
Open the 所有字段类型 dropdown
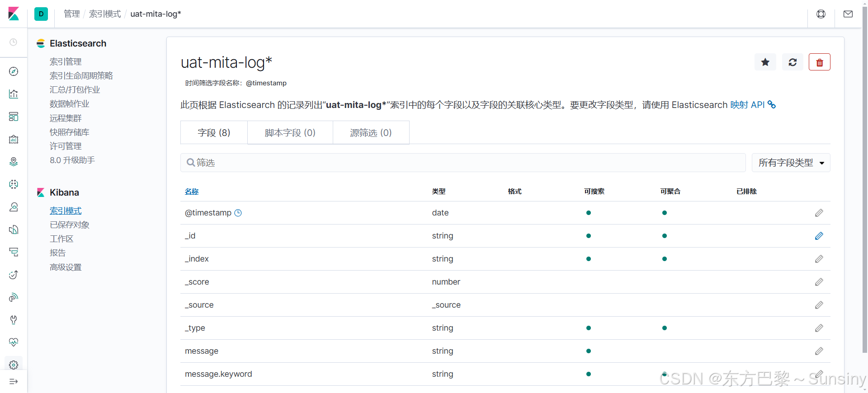791,163
